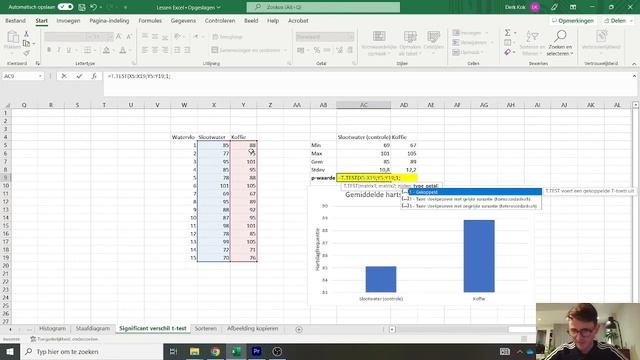Open the Staafdiagram sheet tab
640x360 pixels.
coord(93,329)
